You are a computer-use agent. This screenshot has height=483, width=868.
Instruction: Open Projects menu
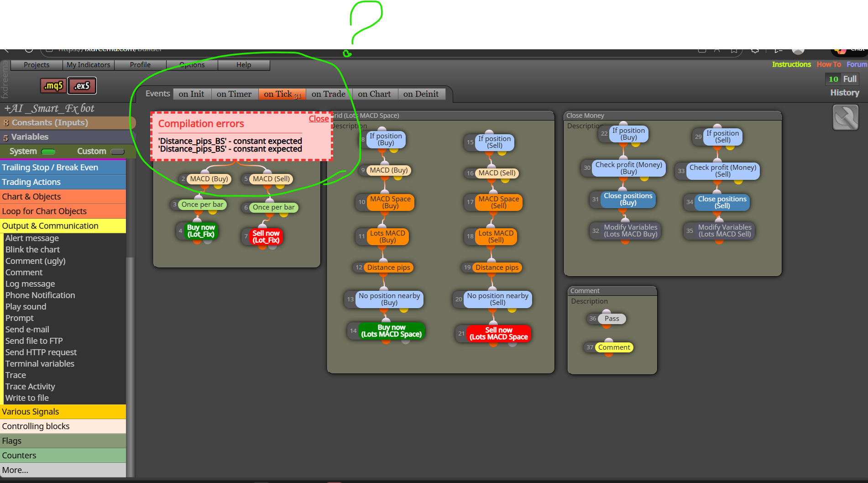(x=37, y=65)
